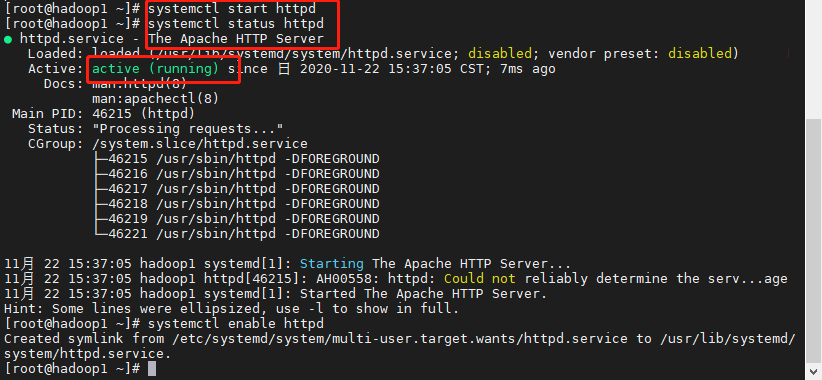
Task: Click 'Started The Apache HTTP Server.' log line
Action: [424, 294]
